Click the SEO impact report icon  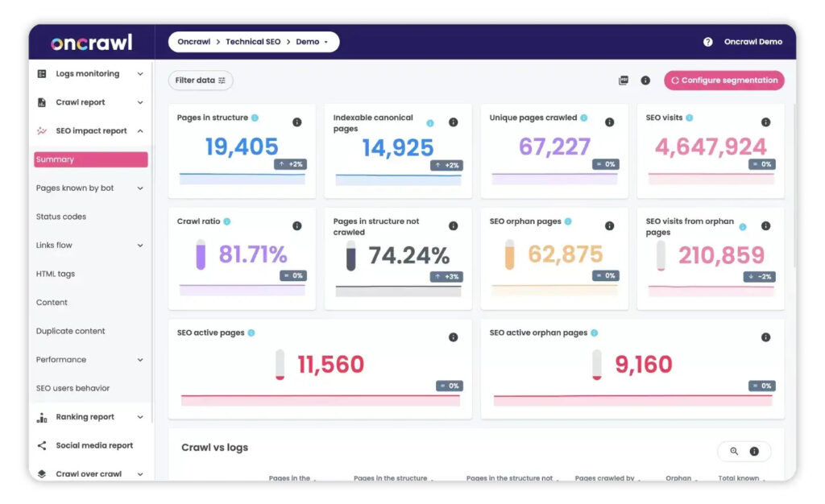tap(40, 130)
